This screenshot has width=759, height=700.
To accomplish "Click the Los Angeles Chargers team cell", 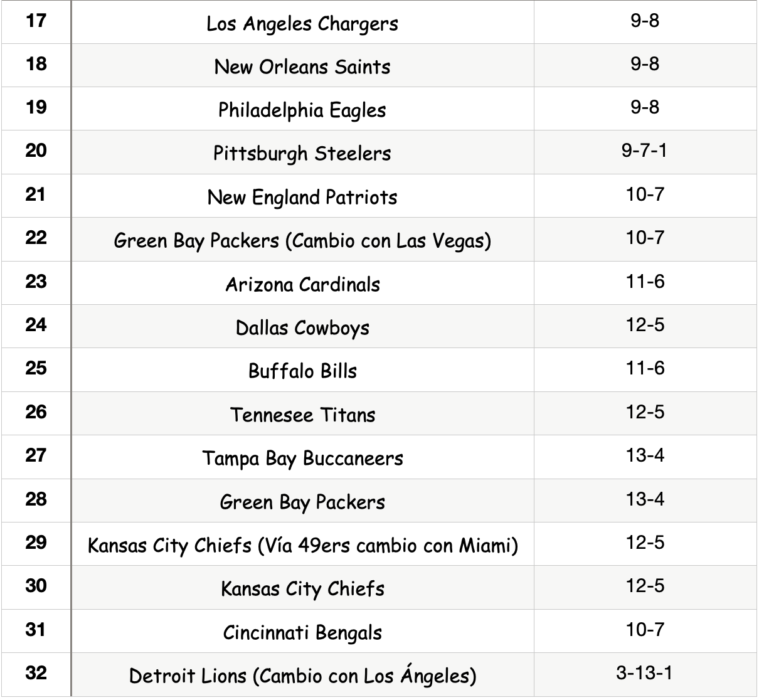I will tap(302, 24).
